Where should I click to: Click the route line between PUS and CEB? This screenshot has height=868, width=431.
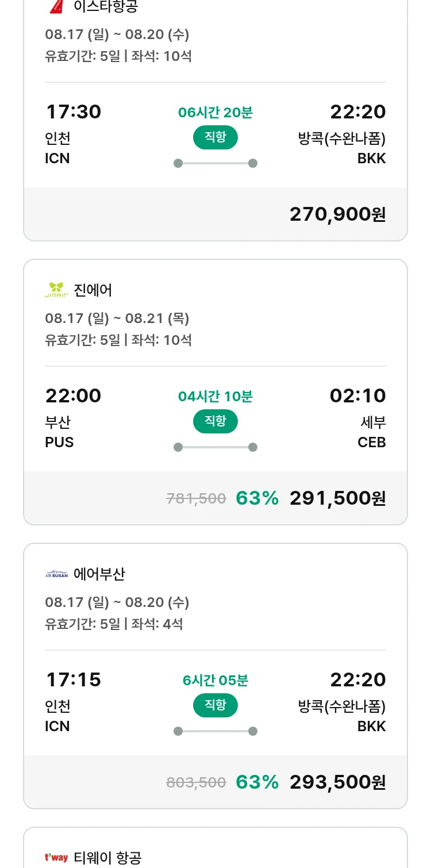(215, 447)
